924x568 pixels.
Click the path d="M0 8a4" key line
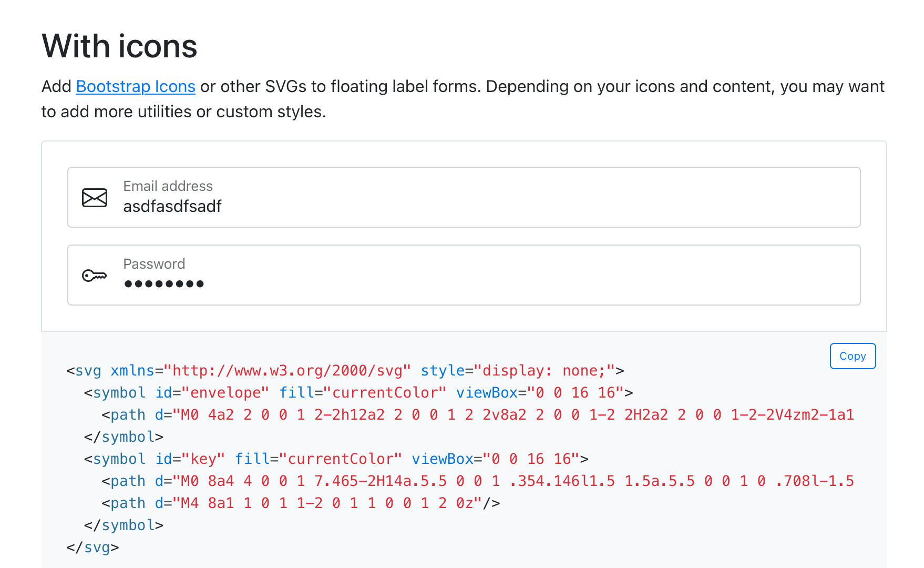[x=478, y=481]
